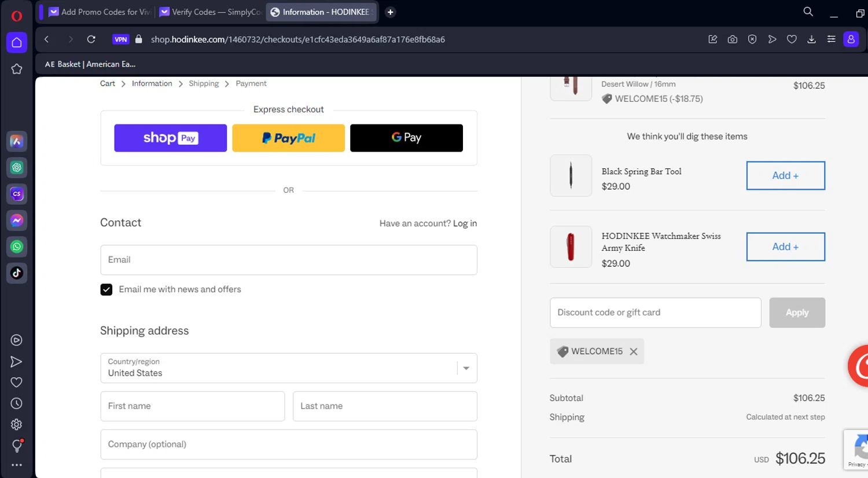Open Easy Setup menu icon

point(831,39)
